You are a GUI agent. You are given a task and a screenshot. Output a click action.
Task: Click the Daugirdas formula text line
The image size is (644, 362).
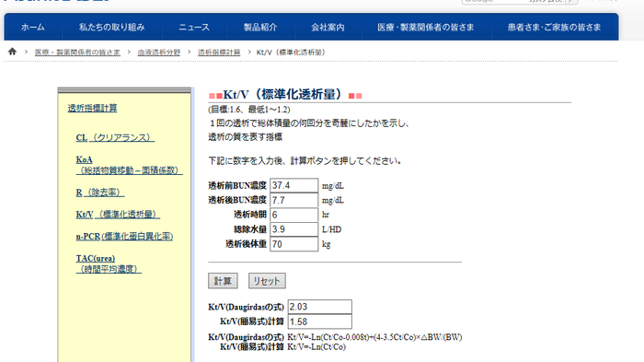click(x=374, y=337)
